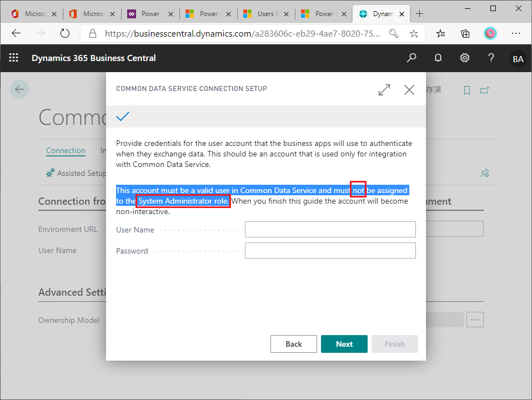532x400 pixels.
Task: Click the Back button in the dialog
Action: click(293, 344)
